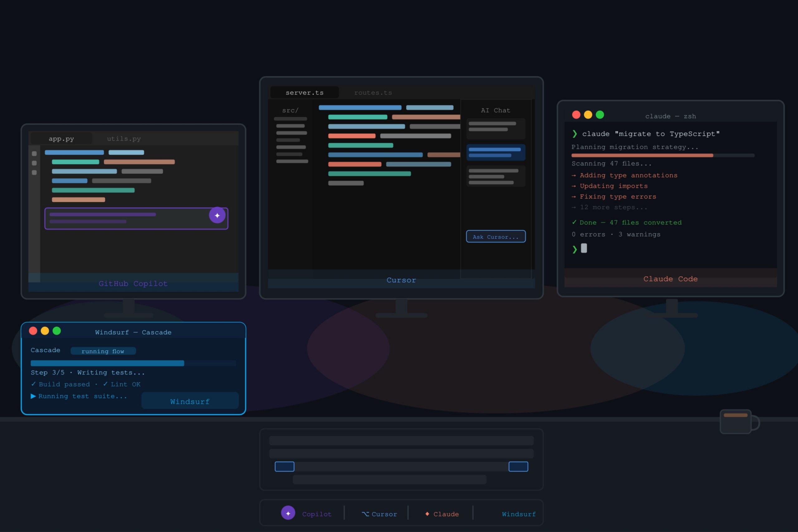Click the Cascade label in Windsurf panel

point(46,350)
